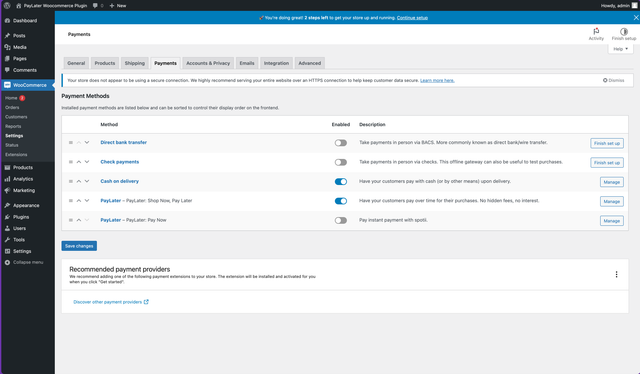Open Pages in the sidebar
Image resolution: width=640 pixels, height=374 pixels.
[20, 58]
